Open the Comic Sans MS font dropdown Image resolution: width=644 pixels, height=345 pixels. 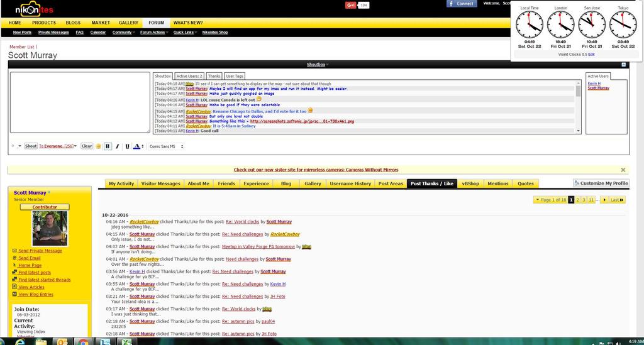click(166, 146)
